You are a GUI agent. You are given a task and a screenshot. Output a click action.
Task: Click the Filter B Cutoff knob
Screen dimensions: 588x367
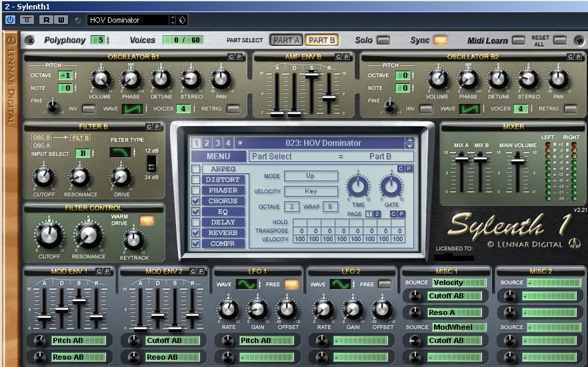coord(43,177)
